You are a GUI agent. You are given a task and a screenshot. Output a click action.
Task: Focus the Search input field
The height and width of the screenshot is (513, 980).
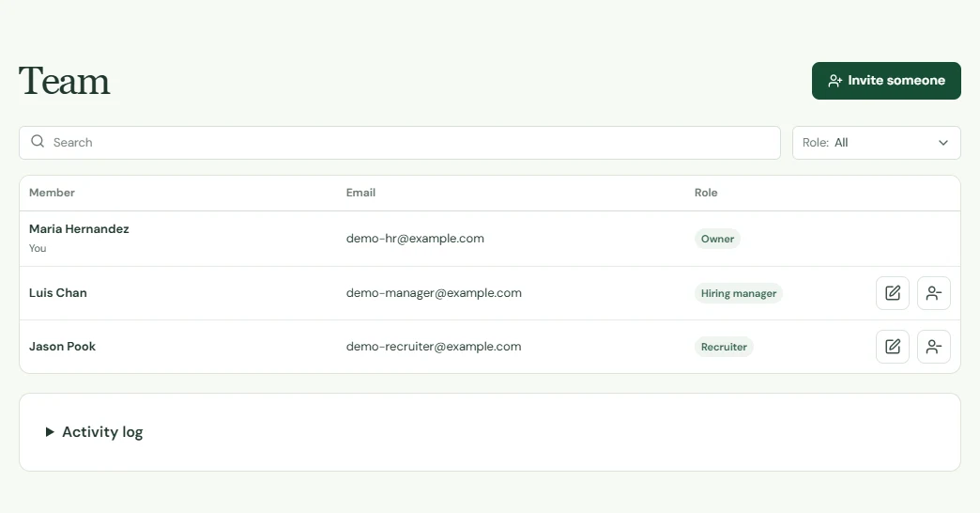[400, 143]
